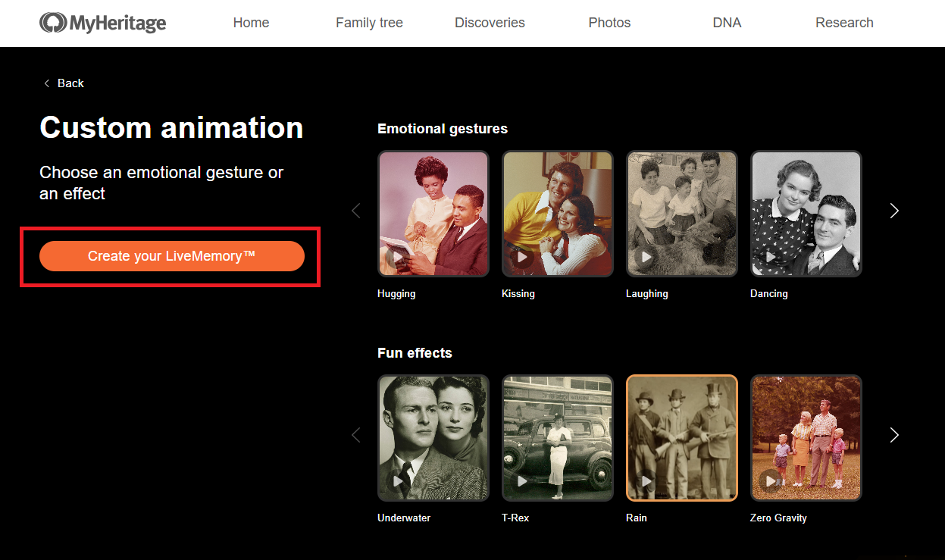Click the Fun effects heading

click(415, 353)
